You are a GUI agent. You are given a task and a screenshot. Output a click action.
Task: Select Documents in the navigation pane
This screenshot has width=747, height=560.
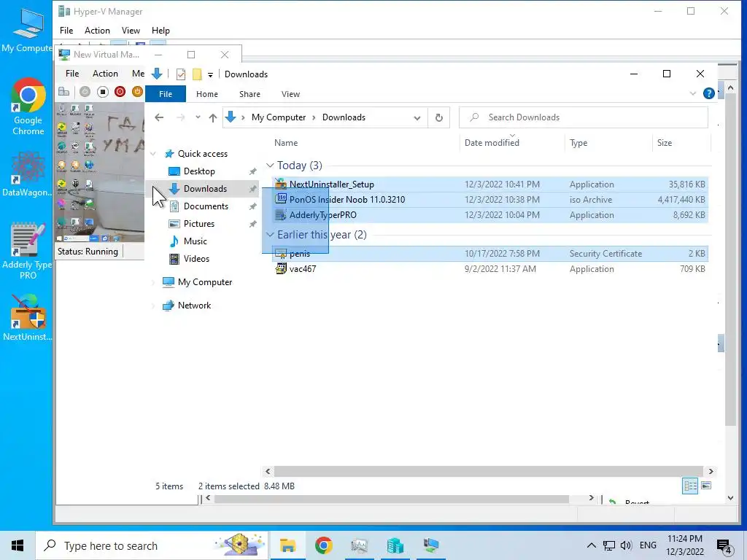pyautogui.click(x=206, y=206)
